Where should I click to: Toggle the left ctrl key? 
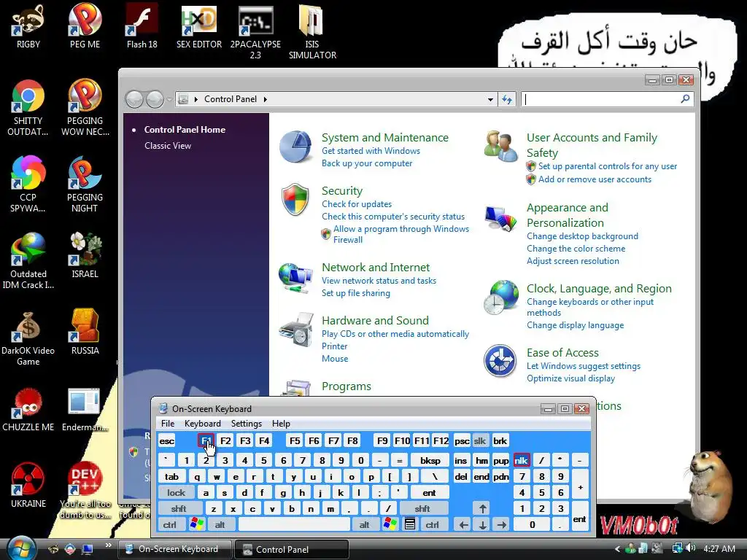(169, 524)
